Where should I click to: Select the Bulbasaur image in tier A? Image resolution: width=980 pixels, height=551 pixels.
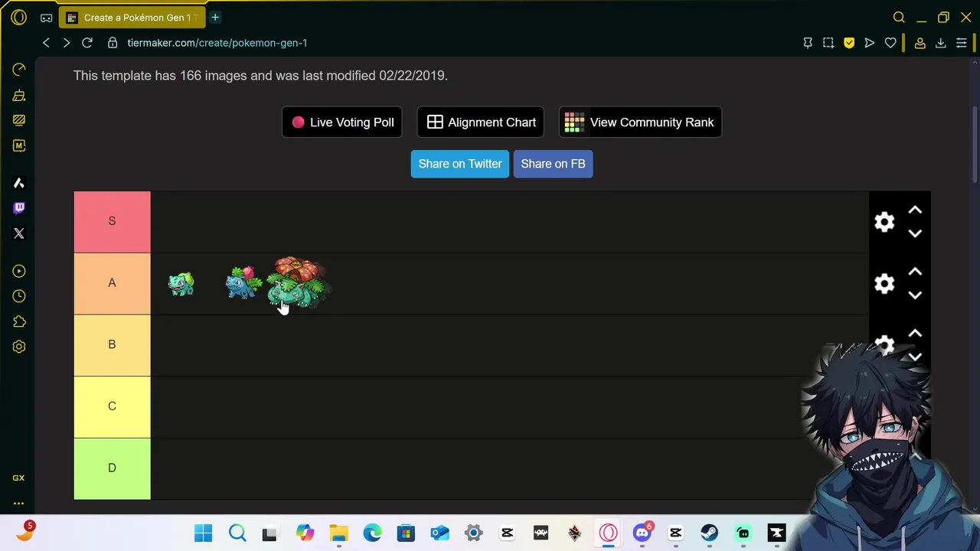181,284
